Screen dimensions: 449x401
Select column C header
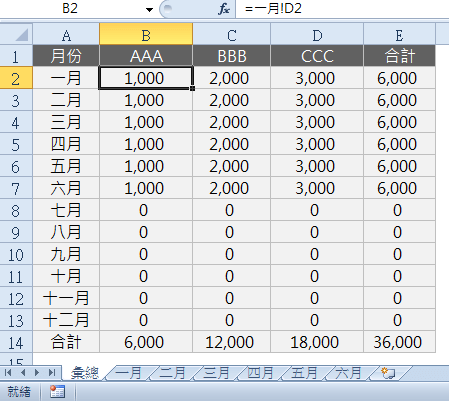pos(232,34)
